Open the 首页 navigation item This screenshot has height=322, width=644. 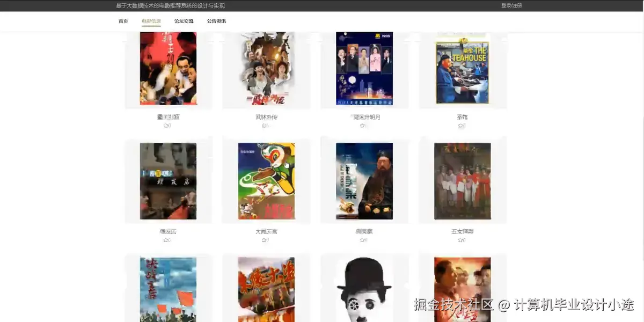pos(123,21)
